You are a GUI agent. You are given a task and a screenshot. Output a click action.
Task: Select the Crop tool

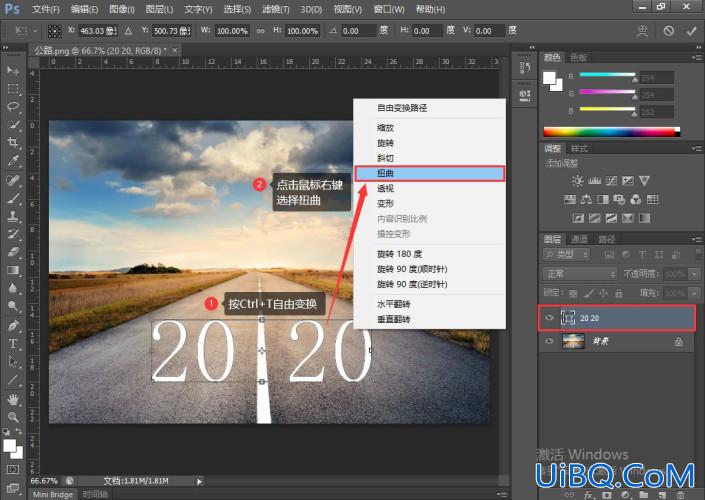click(13, 143)
